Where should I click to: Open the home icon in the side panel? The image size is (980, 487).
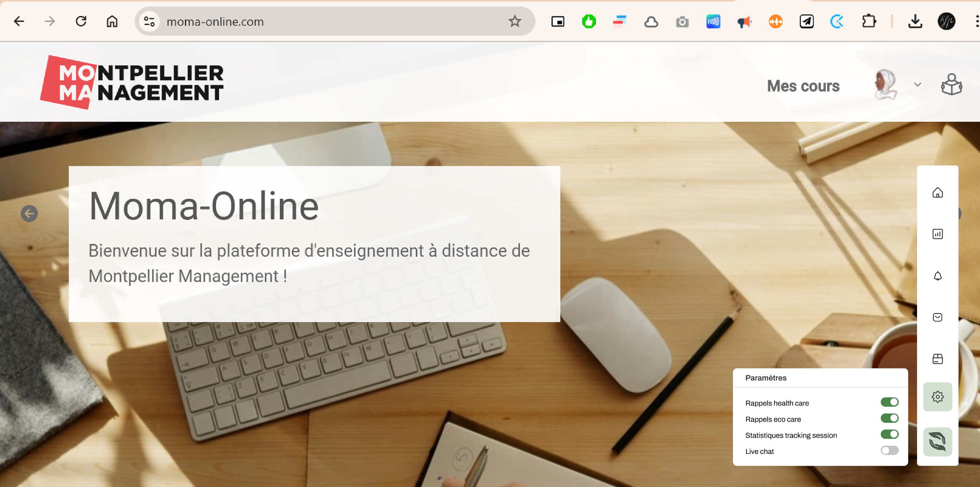coord(938,193)
